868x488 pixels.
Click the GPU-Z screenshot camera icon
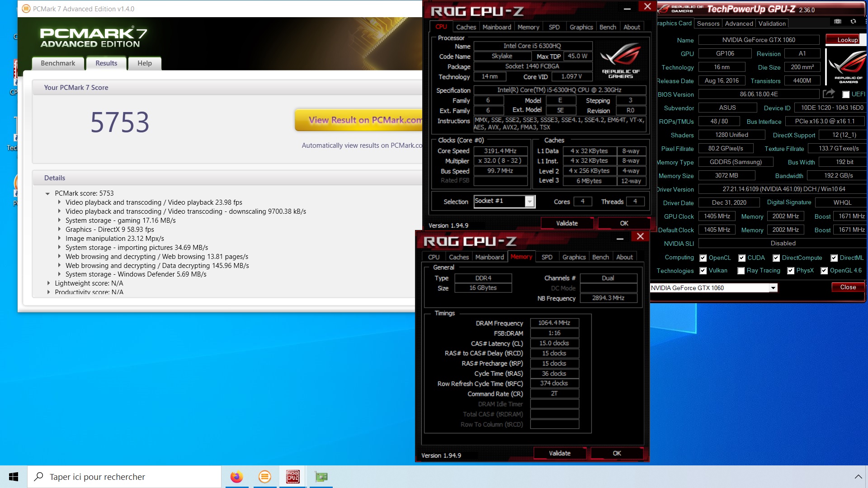pyautogui.click(x=837, y=22)
